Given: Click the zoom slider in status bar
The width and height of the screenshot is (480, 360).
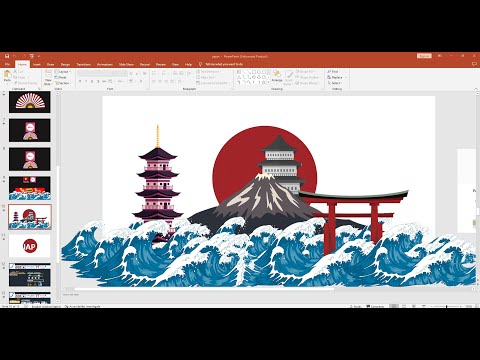Looking at the screenshot, I should click(x=447, y=306).
